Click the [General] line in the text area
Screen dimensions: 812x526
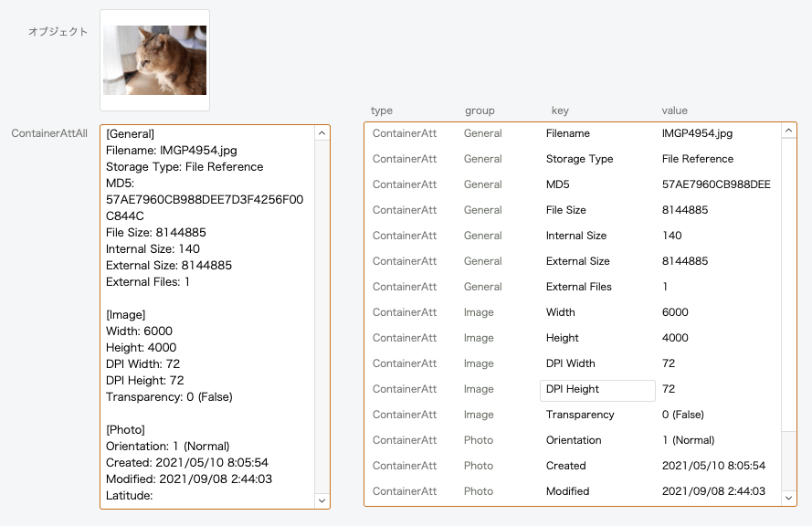[130, 134]
